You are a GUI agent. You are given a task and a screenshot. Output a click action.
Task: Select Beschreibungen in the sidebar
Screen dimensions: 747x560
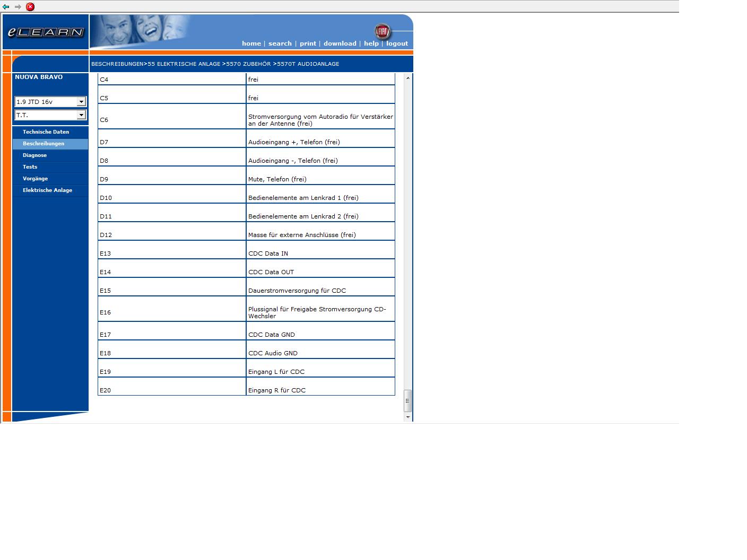[x=44, y=144]
